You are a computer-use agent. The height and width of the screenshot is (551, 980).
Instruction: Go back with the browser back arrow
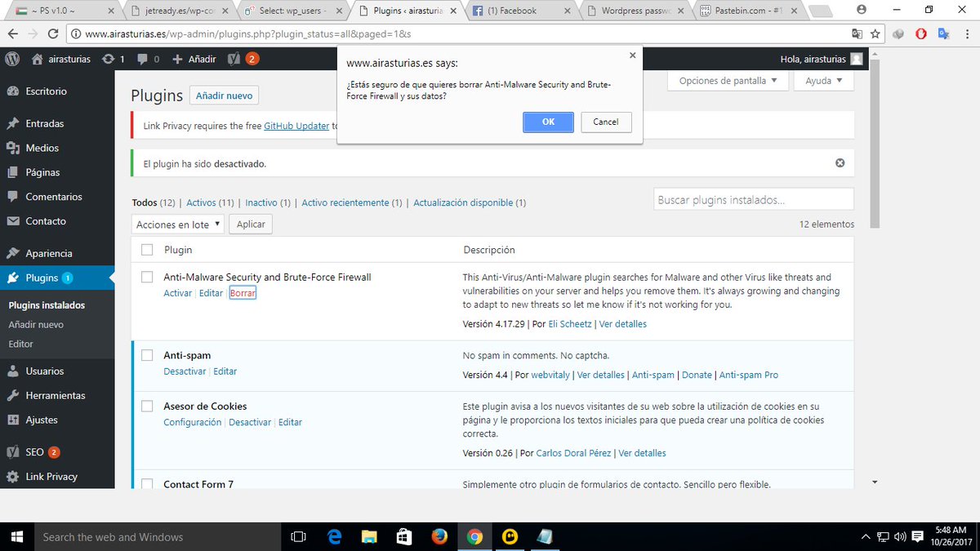click(12, 34)
